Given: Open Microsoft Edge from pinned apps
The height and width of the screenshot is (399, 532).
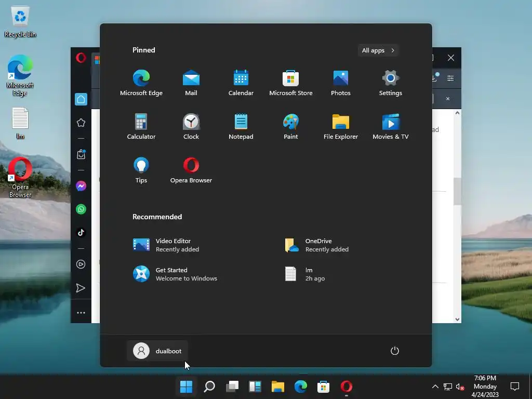Looking at the screenshot, I should pos(141,83).
